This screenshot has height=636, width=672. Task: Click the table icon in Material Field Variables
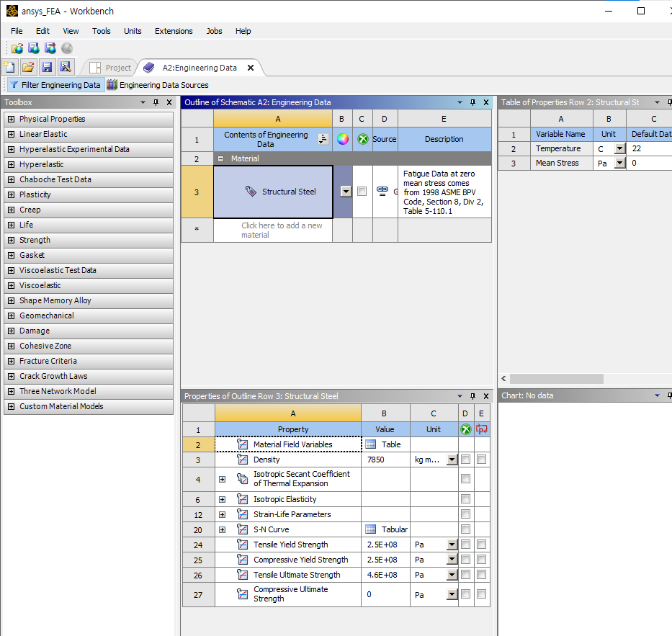371,444
